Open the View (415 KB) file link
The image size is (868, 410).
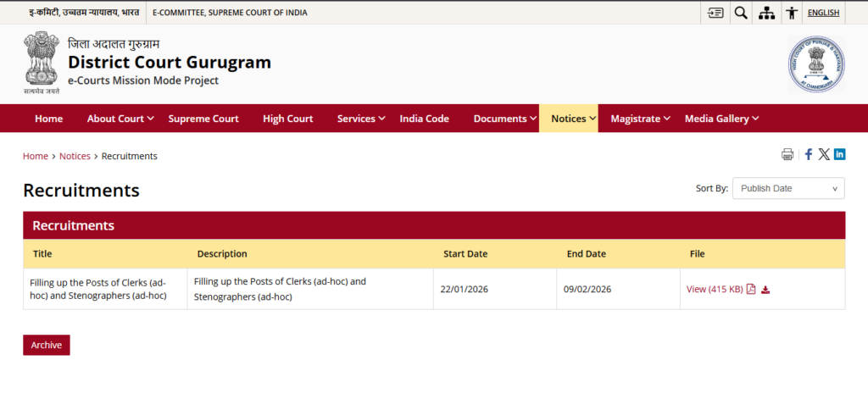[714, 289]
